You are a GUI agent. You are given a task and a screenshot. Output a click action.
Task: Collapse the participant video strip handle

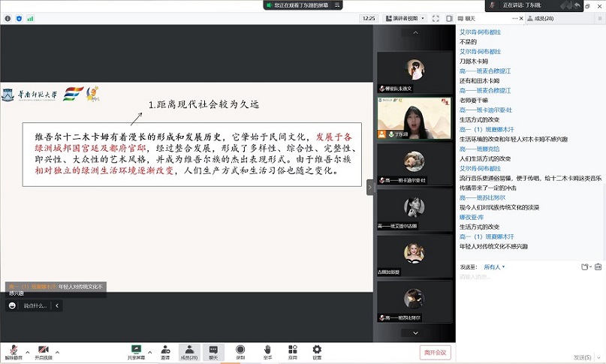[369, 187]
